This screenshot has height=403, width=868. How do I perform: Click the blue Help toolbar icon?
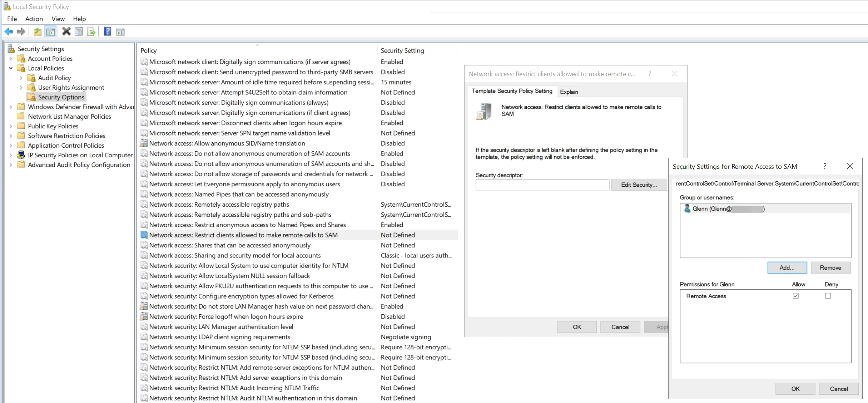tap(108, 31)
